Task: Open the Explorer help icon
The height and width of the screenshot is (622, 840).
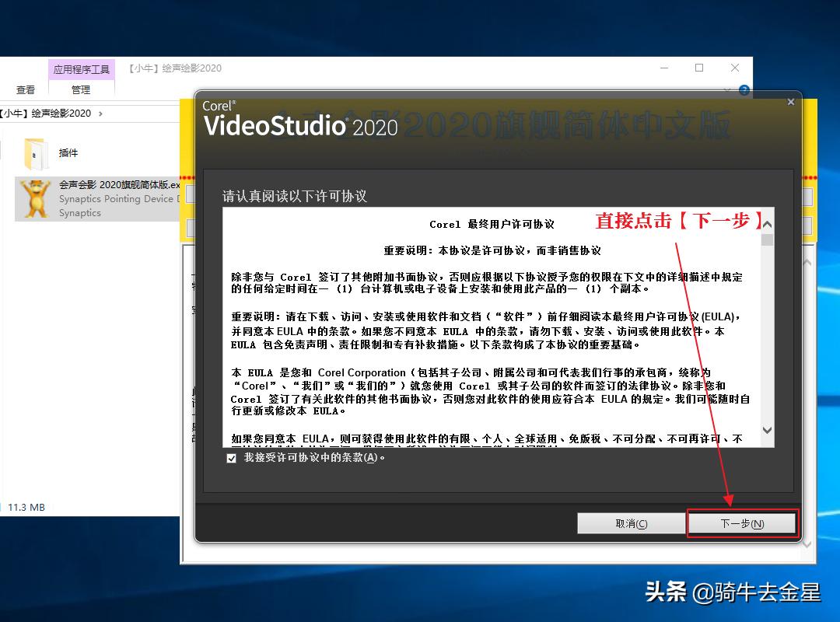Action: 744,90
